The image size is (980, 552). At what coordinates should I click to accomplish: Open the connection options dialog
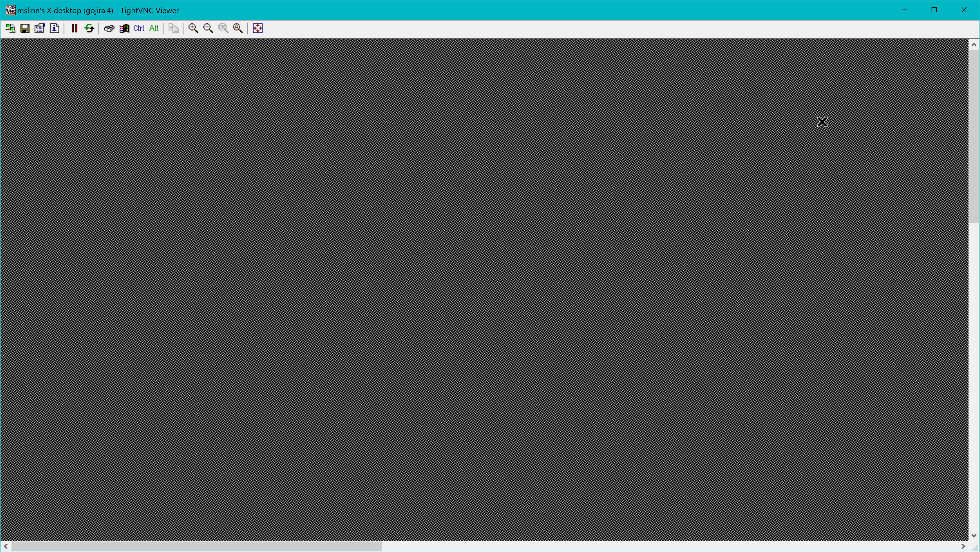pos(40,28)
